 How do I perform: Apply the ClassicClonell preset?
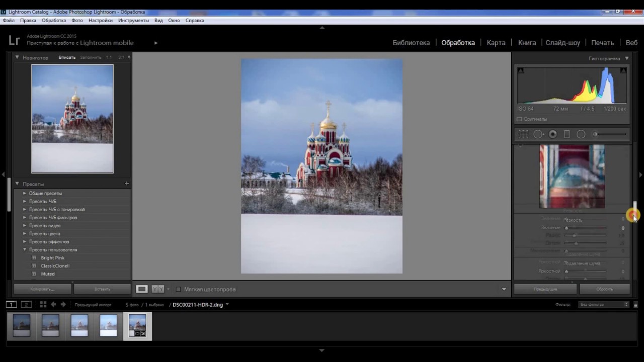[x=55, y=266]
